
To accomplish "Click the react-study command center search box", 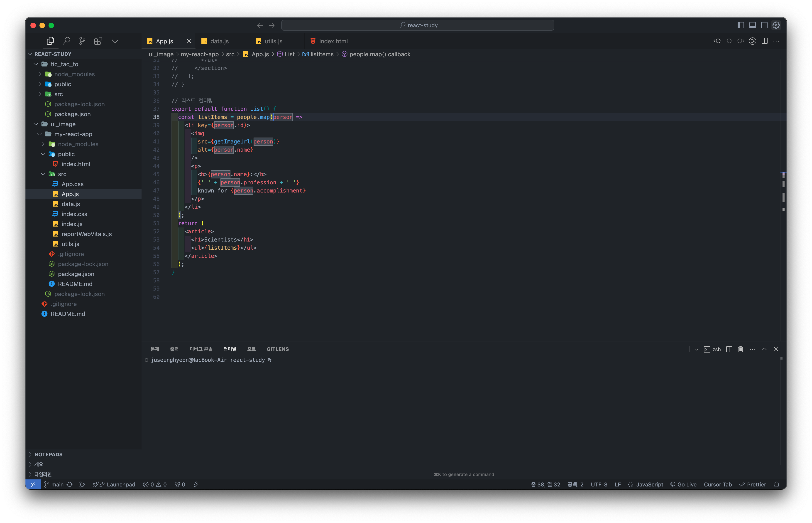I will (x=418, y=25).
